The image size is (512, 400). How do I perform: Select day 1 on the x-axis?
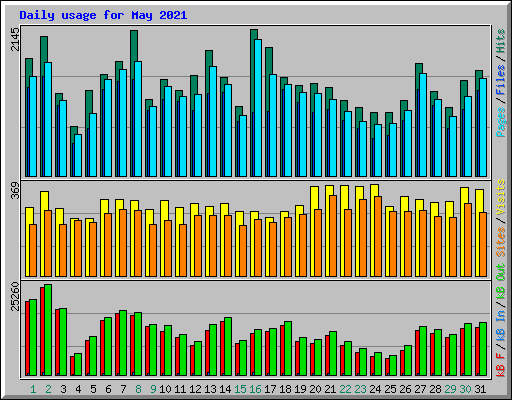coord(33,389)
